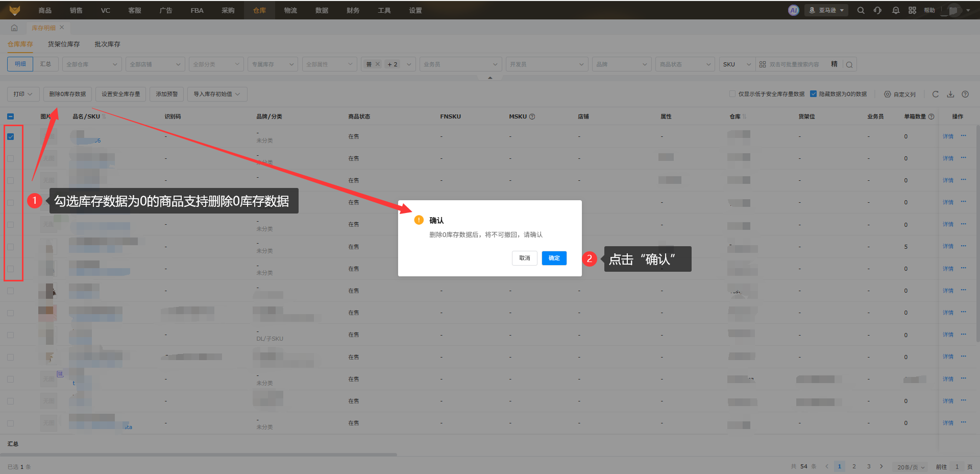Open the 财务 top menu
Image resolution: width=980 pixels, height=474 pixels.
(353, 10)
